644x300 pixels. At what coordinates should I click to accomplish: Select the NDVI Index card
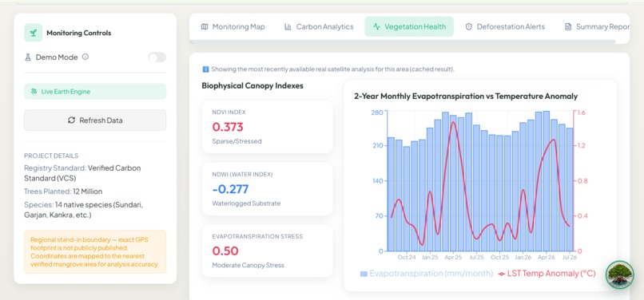(268, 126)
